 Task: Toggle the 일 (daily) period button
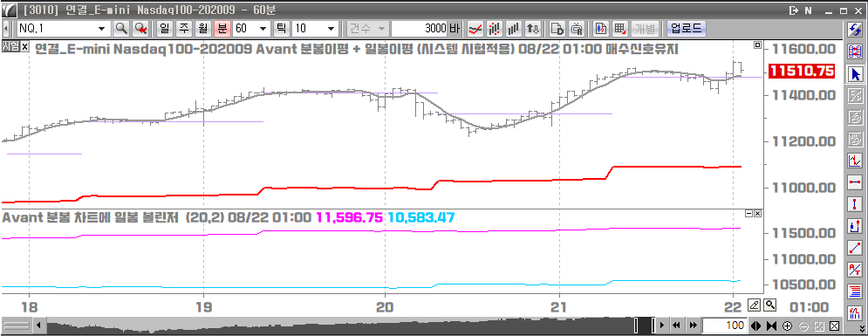(164, 28)
